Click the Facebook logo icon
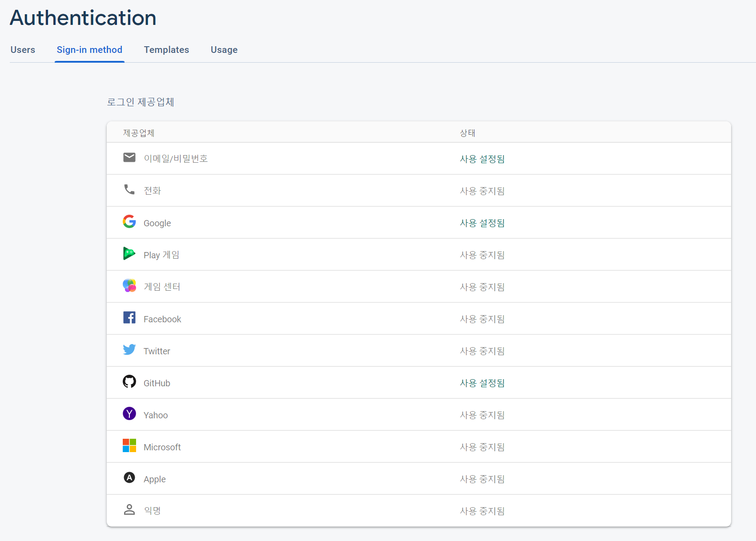The image size is (756, 541). (129, 317)
